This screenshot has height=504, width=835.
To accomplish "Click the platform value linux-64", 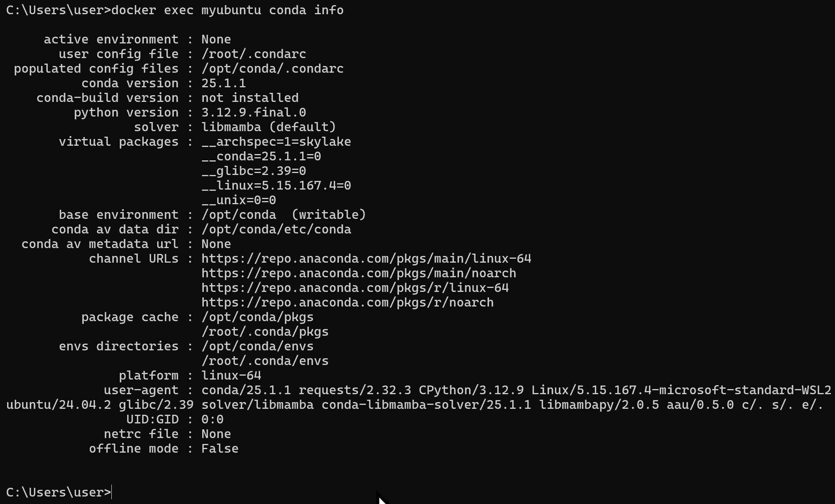I will click(x=231, y=376).
